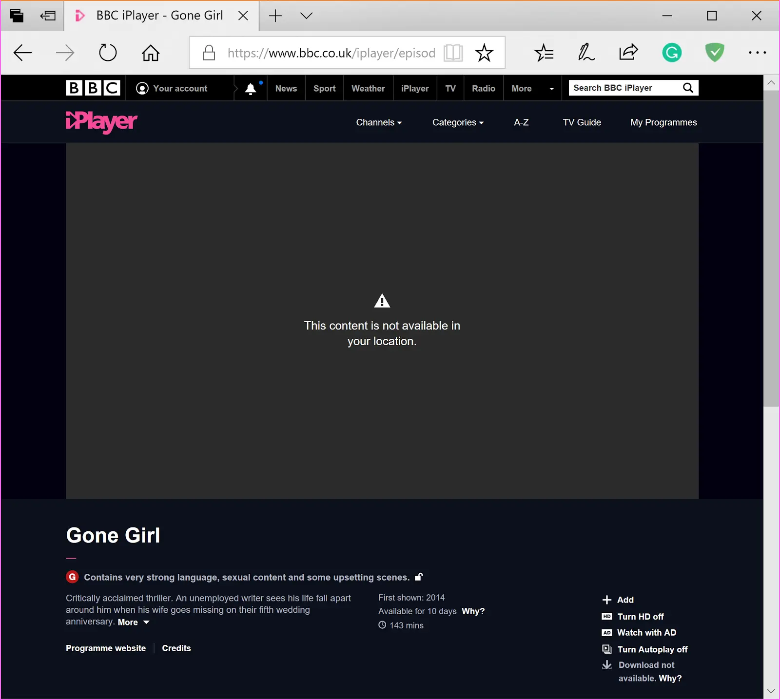Open the Weather menu item
Screen dimensions: 780x700
coord(368,88)
